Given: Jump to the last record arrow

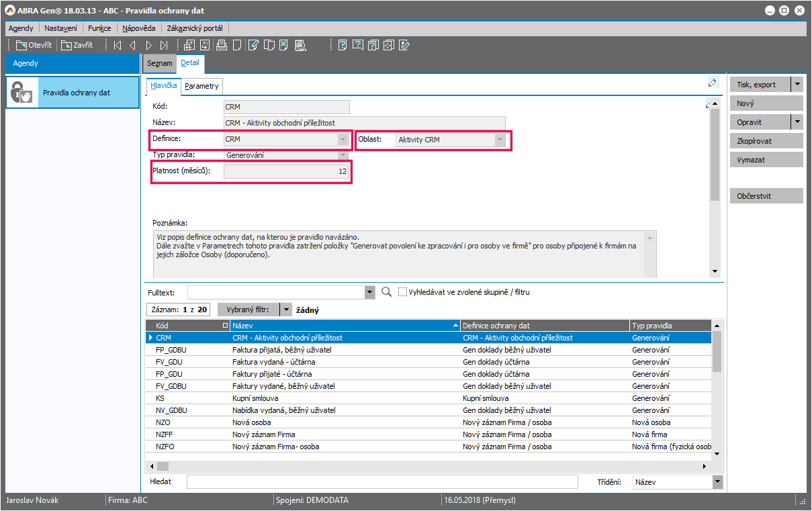Looking at the screenshot, I should coord(164,46).
